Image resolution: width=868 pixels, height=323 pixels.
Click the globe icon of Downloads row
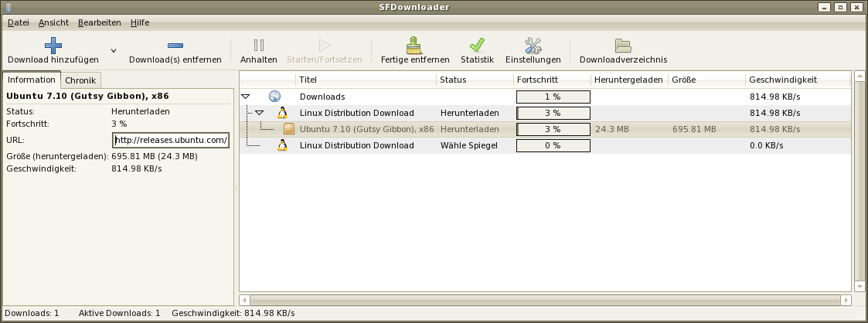274,97
